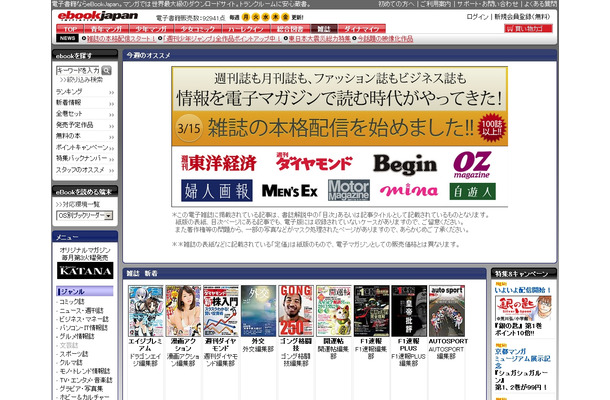This screenshot has height=400, width=610.
Task: Open the 外交 magazine cover
Action: [258, 311]
